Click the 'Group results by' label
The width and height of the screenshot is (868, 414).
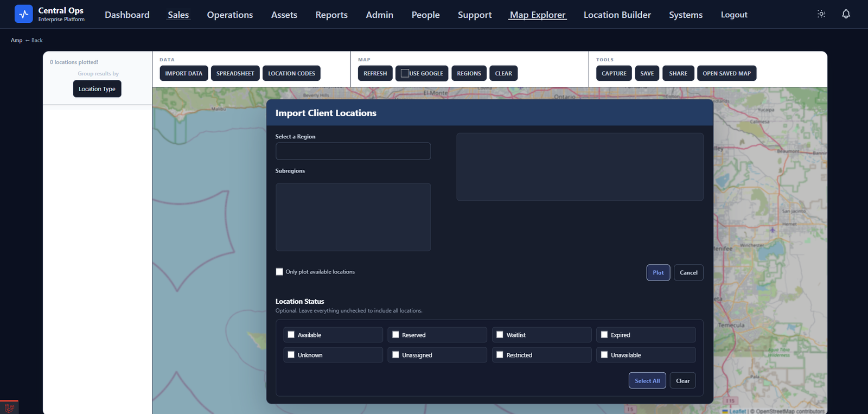[x=98, y=73]
